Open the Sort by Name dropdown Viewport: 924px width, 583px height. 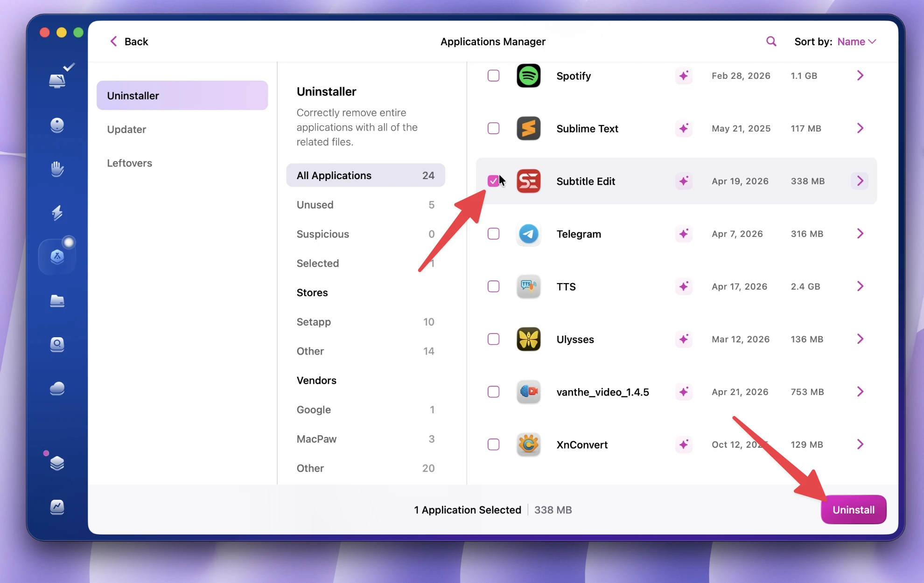click(857, 42)
